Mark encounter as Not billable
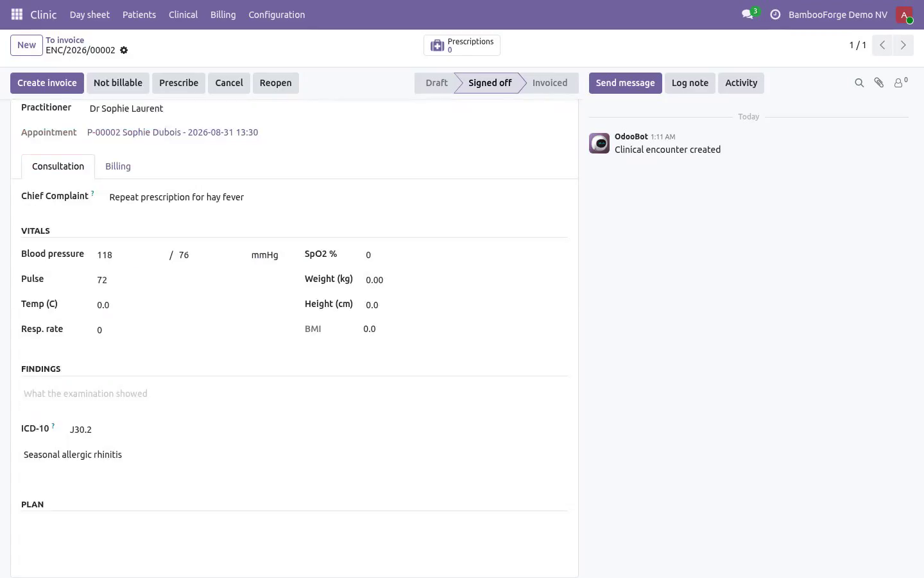Image resolution: width=924 pixels, height=578 pixels. pos(118,83)
